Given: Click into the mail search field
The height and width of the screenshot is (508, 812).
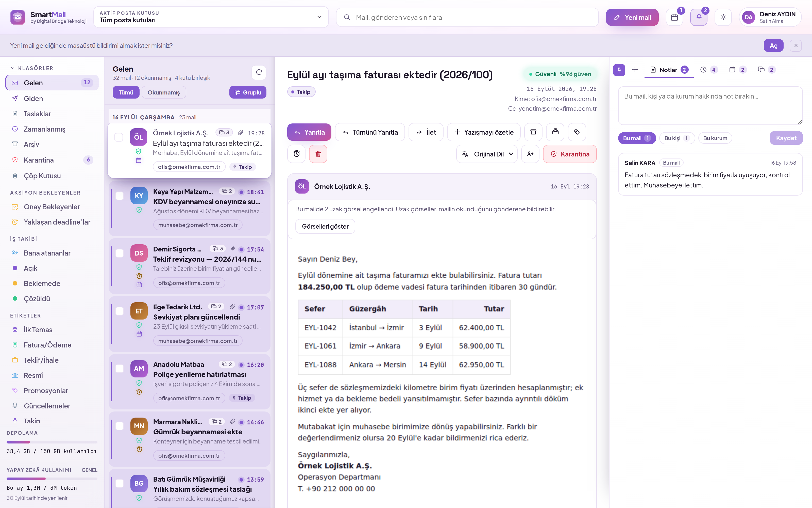Looking at the screenshot, I should (467, 18).
